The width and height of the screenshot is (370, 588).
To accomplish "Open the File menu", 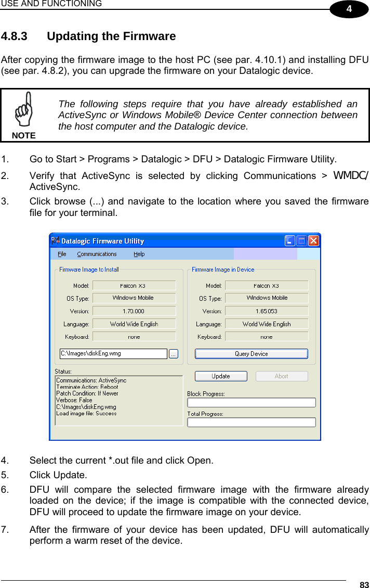I will coord(62,254).
